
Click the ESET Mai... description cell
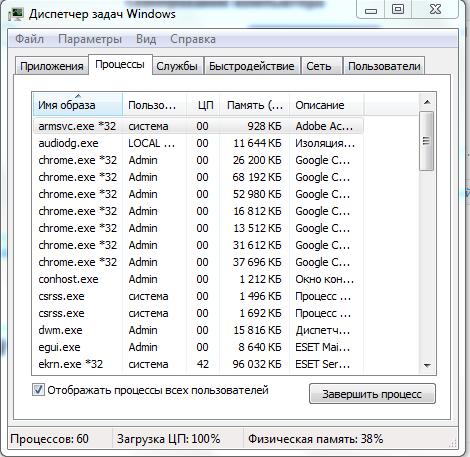coord(322,347)
